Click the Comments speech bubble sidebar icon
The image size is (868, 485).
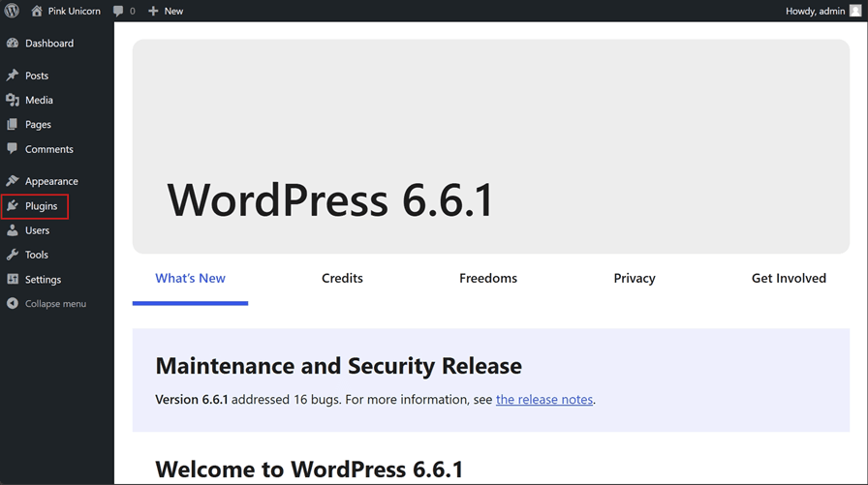pyautogui.click(x=13, y=148)
